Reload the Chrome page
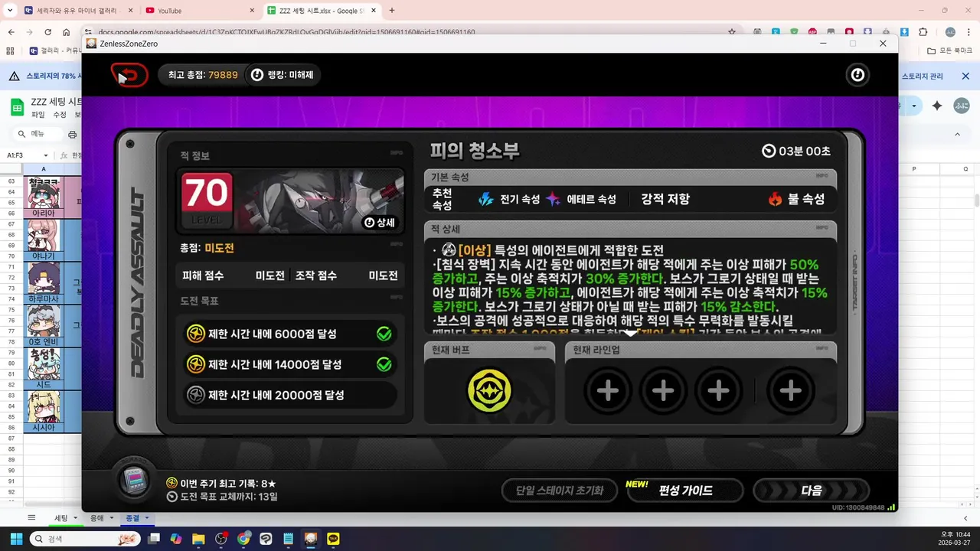 pyautogui.click(x=48, y=32)
